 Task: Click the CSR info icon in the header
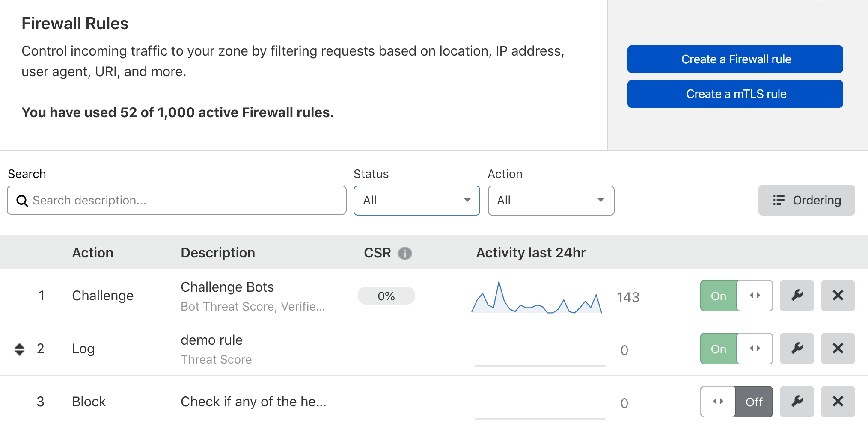click(405, 253)
